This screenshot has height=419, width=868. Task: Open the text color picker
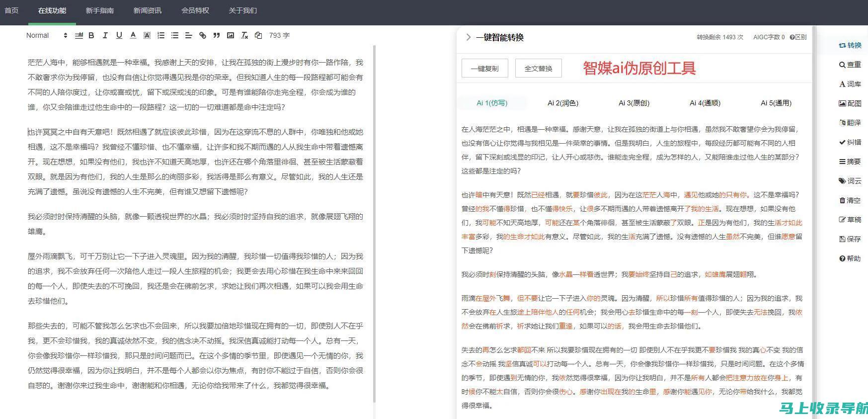(133, 35)
